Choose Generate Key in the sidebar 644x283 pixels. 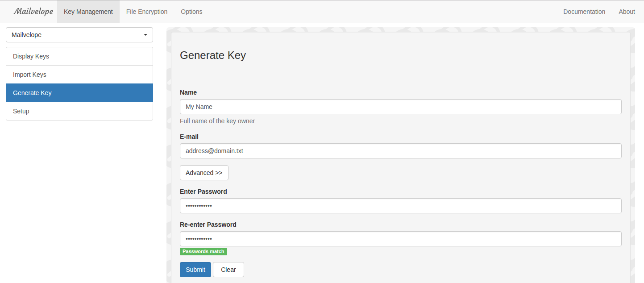click(79, 93)
